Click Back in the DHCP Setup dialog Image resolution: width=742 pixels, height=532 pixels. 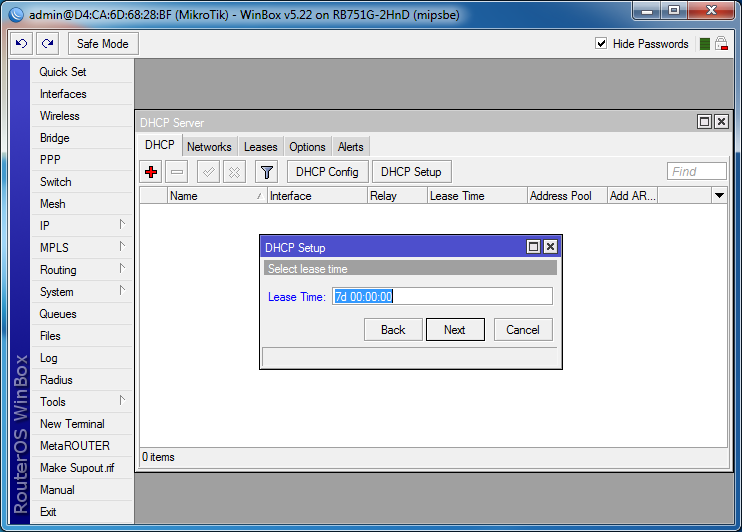point(393,330)
